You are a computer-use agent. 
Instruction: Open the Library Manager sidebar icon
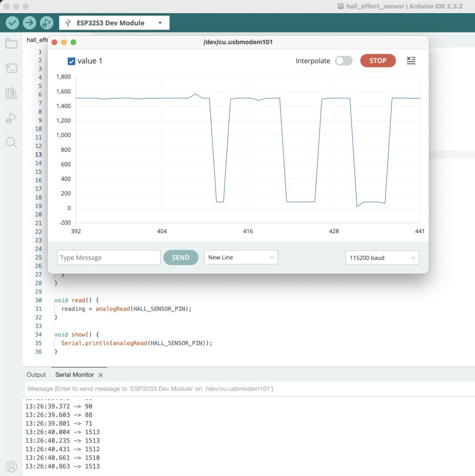pyautogui.click(x=11, y=92)
